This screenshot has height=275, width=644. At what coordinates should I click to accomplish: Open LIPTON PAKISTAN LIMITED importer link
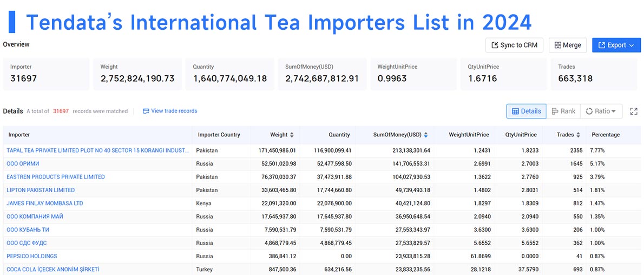(x=41, y=190)
